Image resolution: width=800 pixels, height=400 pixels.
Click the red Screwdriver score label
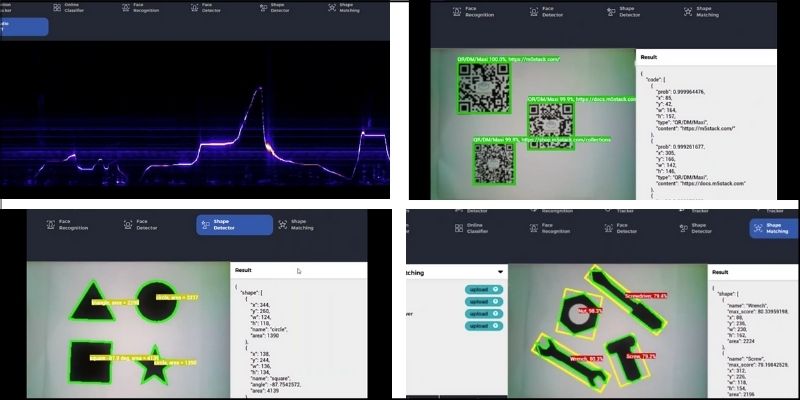pyautogui.click(x=646, y=296)
